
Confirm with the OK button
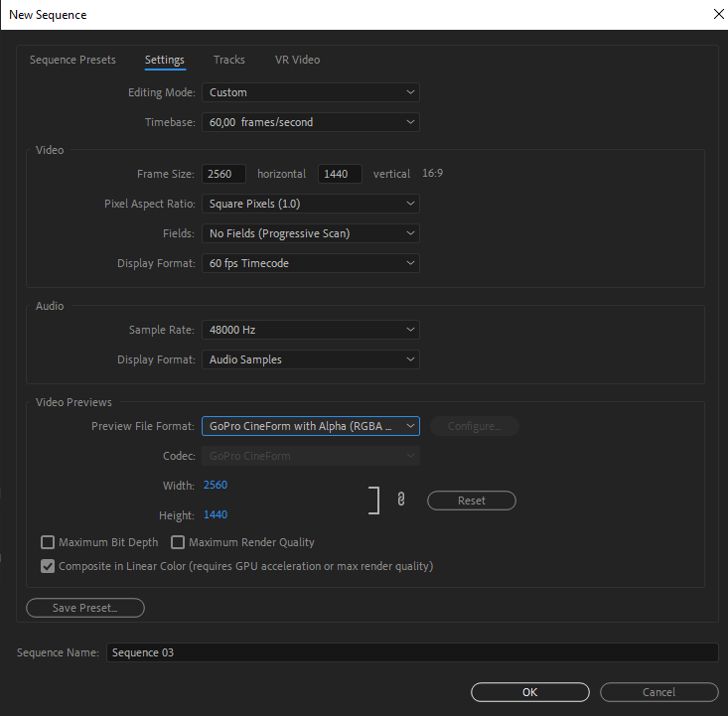click(529, 692)
